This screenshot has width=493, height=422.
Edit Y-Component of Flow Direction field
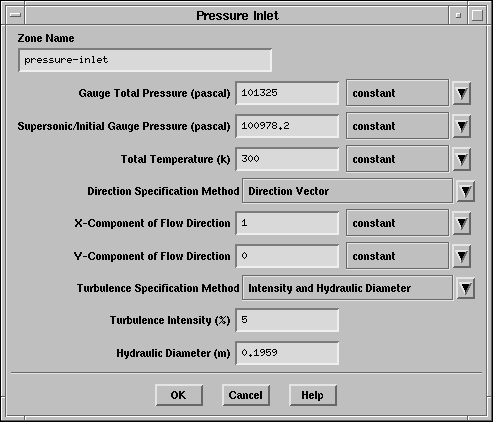pyautogui.click(x=287, y=256)
